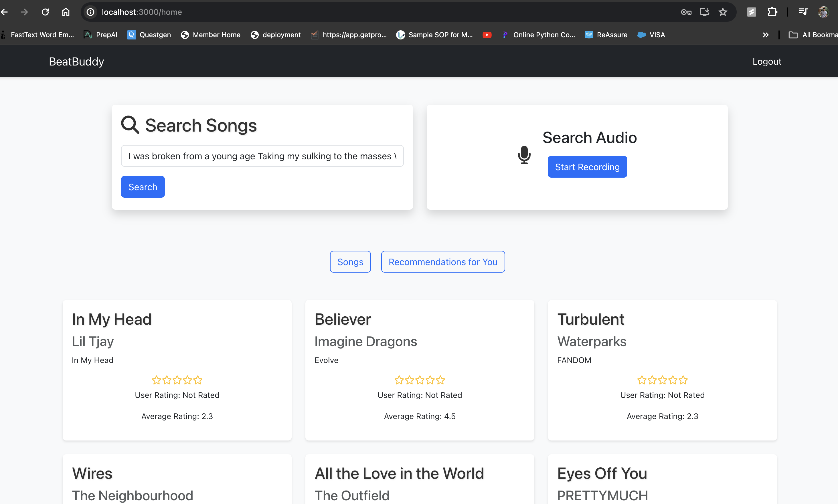Click the microphone icon in Search Audio

524,155
